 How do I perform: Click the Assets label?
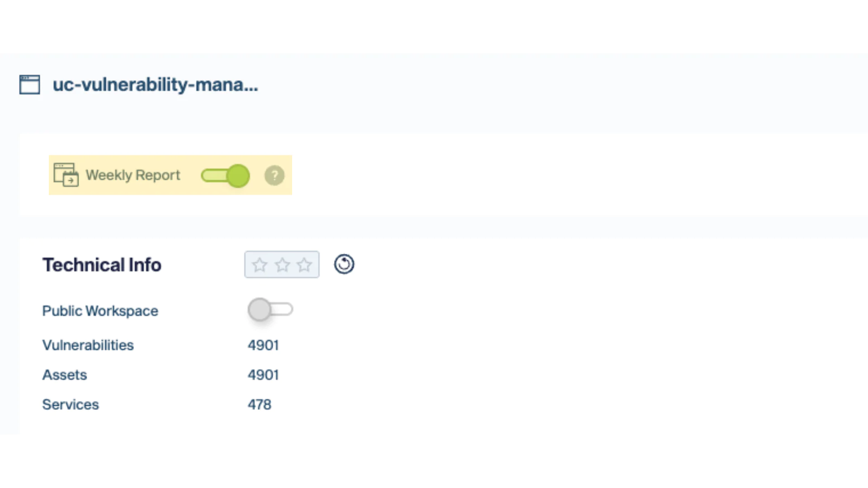tap(65, 375)
